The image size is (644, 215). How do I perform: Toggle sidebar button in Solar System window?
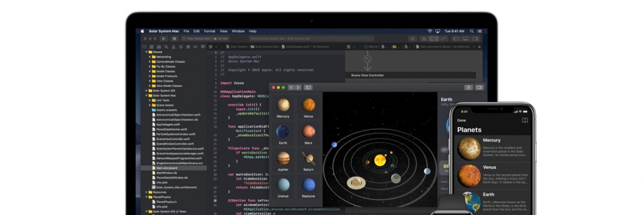pos(308,87)
